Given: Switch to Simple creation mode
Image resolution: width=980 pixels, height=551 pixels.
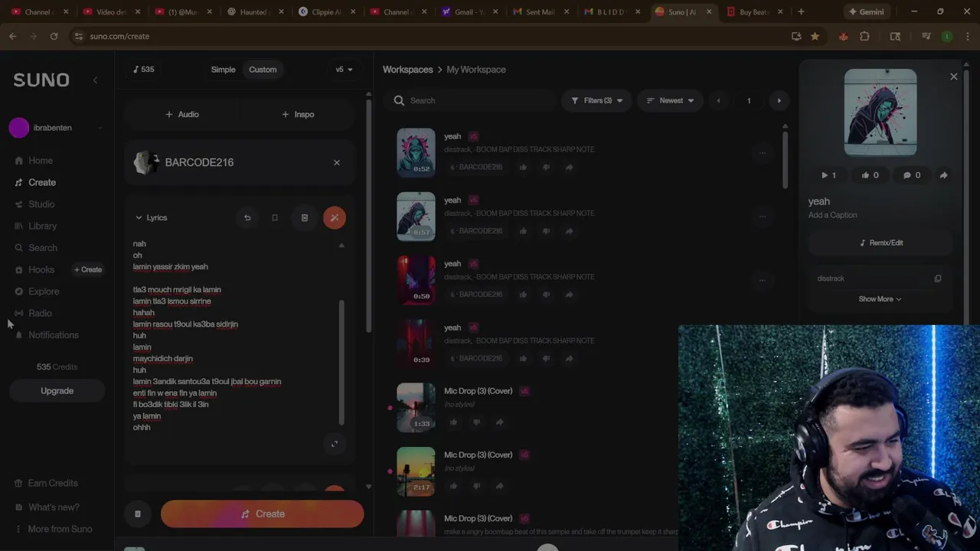Looking at the screenshot, I should point(224,70).
